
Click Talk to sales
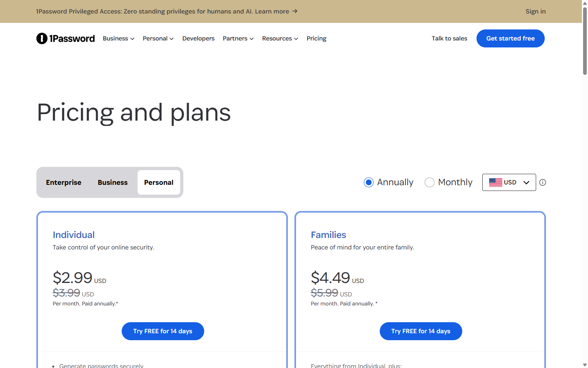[x=450, y=38]
